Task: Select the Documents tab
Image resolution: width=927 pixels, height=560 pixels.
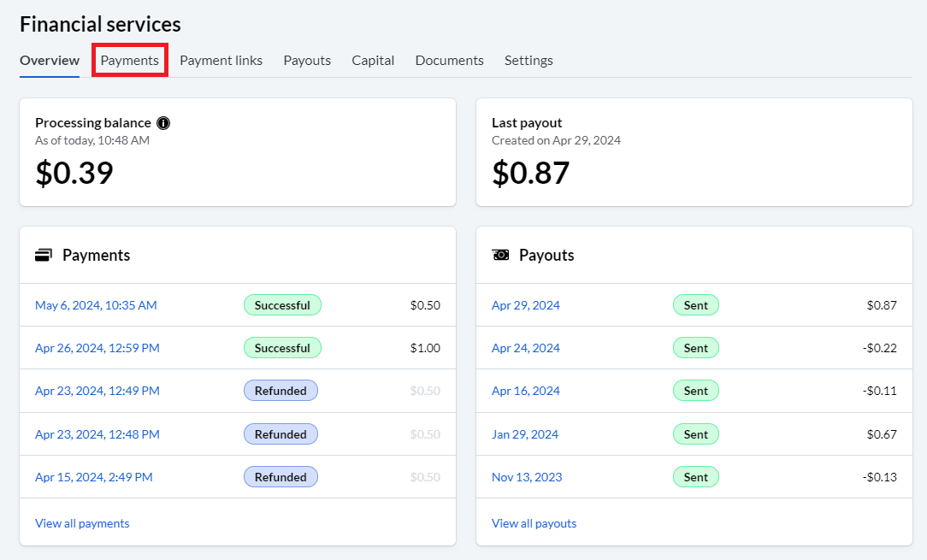Action: tap(449, 61)
